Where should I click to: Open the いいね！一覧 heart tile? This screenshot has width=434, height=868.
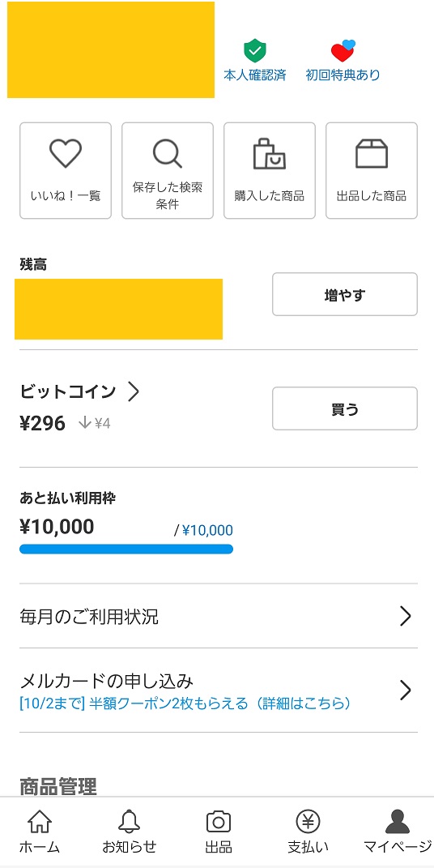point(66,170)
